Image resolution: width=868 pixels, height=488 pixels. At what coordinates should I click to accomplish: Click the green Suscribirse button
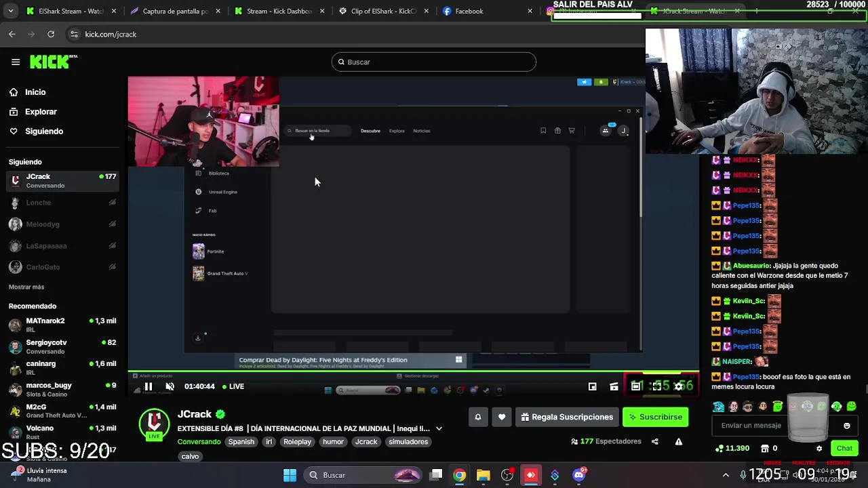tap(656, 417)
